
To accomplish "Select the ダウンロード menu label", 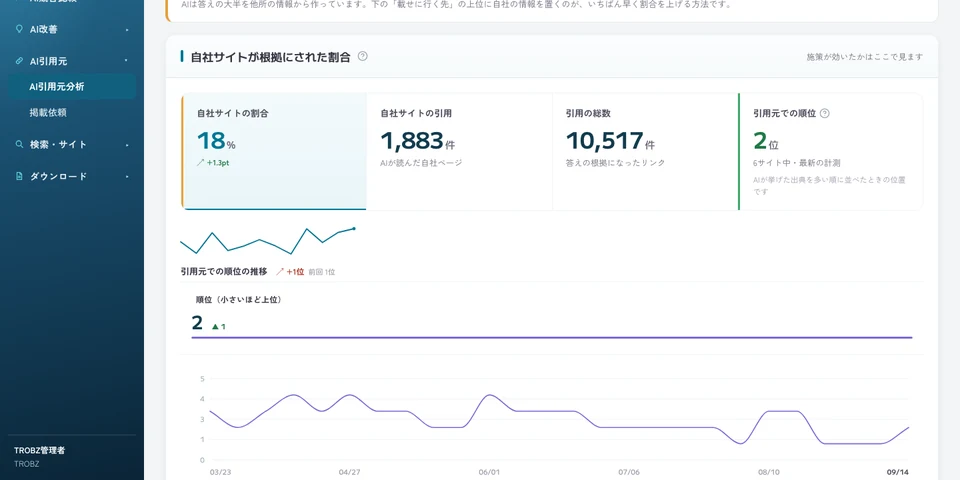I will click(x=58, y=176).
